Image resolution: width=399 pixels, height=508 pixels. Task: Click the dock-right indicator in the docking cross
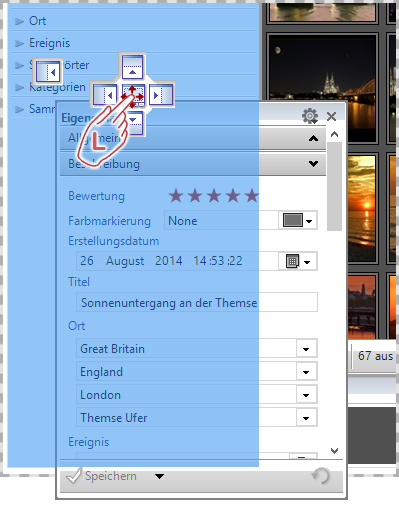click(161, 95)
